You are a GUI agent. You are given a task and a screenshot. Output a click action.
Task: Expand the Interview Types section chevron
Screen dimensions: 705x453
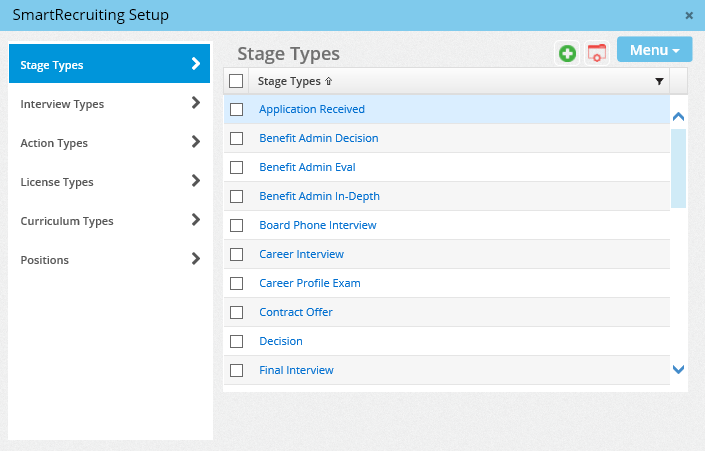(x=195, y=103)
